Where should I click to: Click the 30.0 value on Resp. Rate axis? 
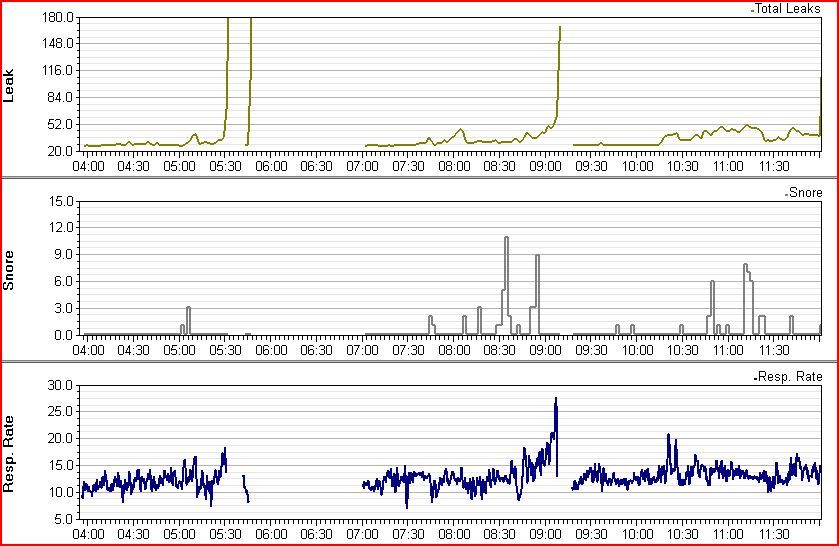coord(60,385)
